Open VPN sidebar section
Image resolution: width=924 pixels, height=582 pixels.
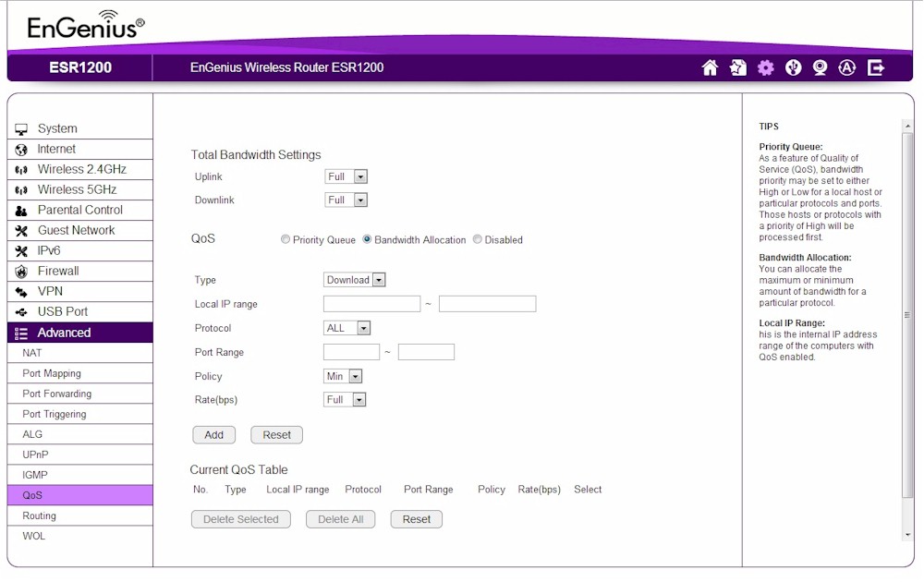point(80,292)
